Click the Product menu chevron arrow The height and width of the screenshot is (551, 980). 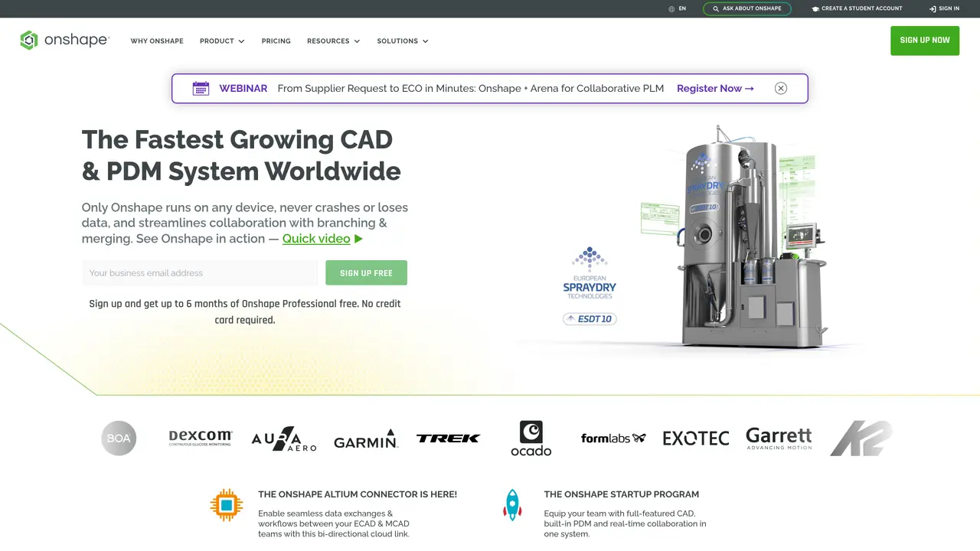point(241,41)
